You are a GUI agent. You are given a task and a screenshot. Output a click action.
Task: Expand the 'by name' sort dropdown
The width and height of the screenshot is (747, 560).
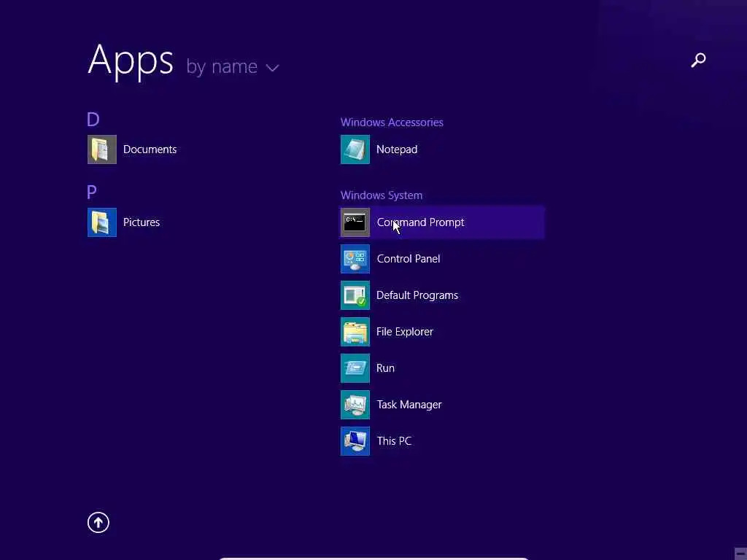click(x=232, y=66)
